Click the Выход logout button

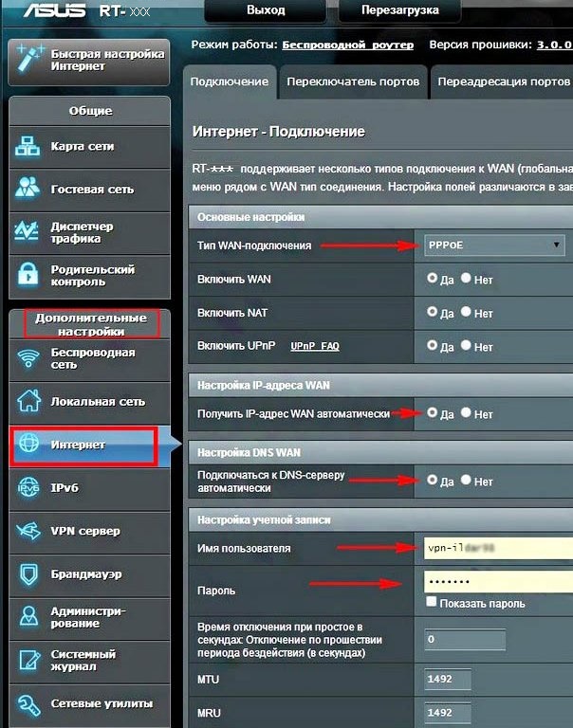tap(266, 10)
